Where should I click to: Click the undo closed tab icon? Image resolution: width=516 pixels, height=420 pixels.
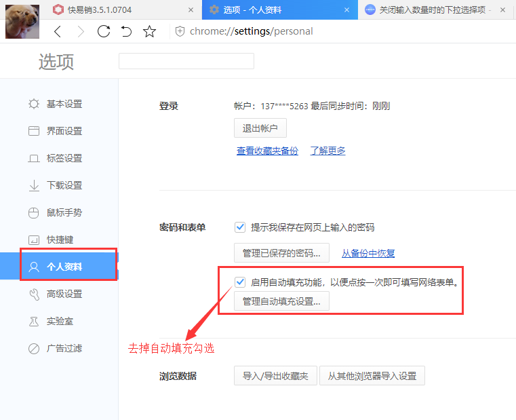pyautogui.click(x=126, y=32)
